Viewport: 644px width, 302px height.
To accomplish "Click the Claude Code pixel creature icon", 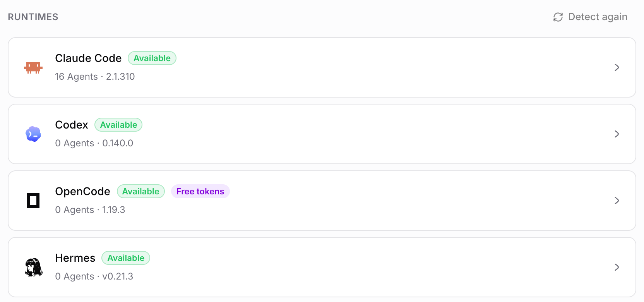I will click(x=33, y=67).
